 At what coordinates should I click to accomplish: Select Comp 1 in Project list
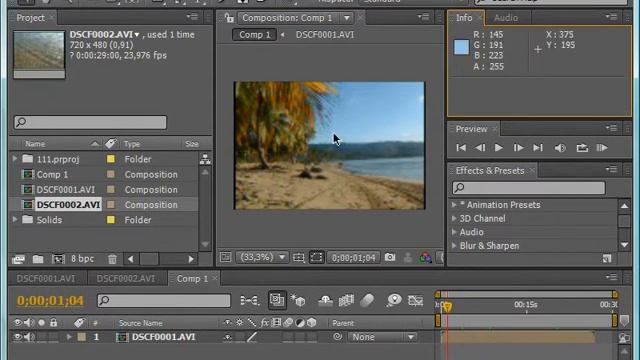click(52, 175)
